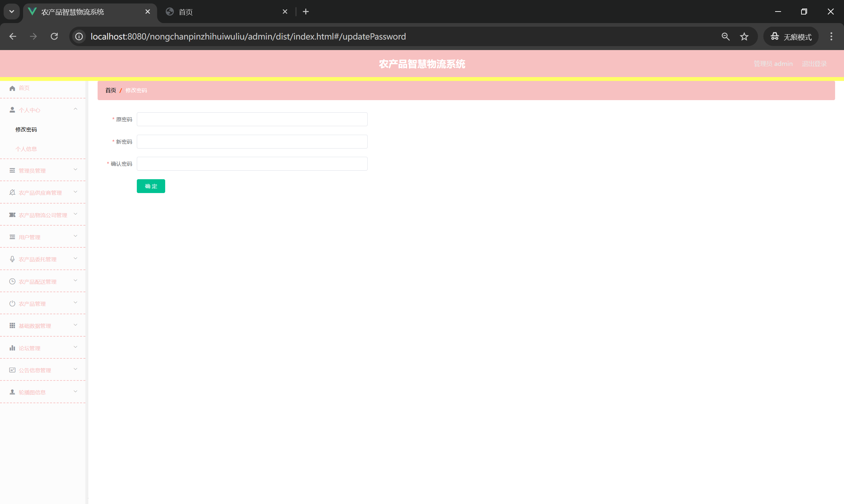This screenshot has height=504, width=844.
Task: Click the browser zoom magnifier icon
Action: pyautogui.click(x=725, y=37)
